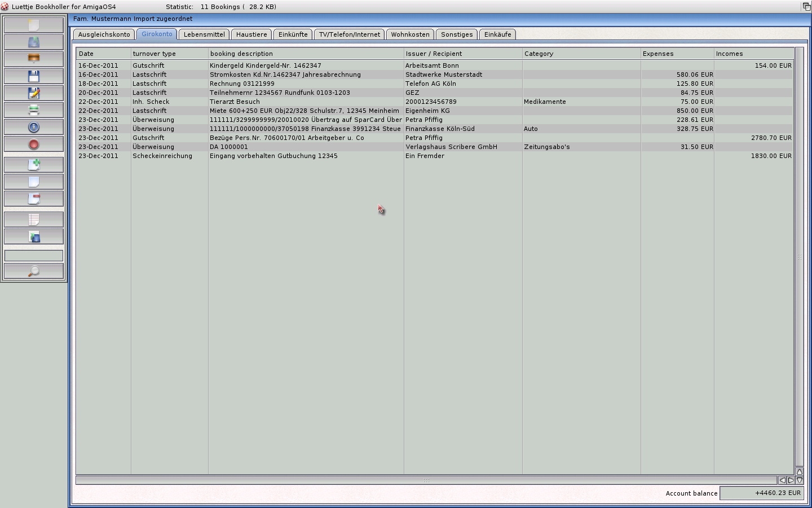Click the Issuer / Recipient column header
The height and width of the screenshot is (508, 812).
pyautogui.click(x=462, y=54)
